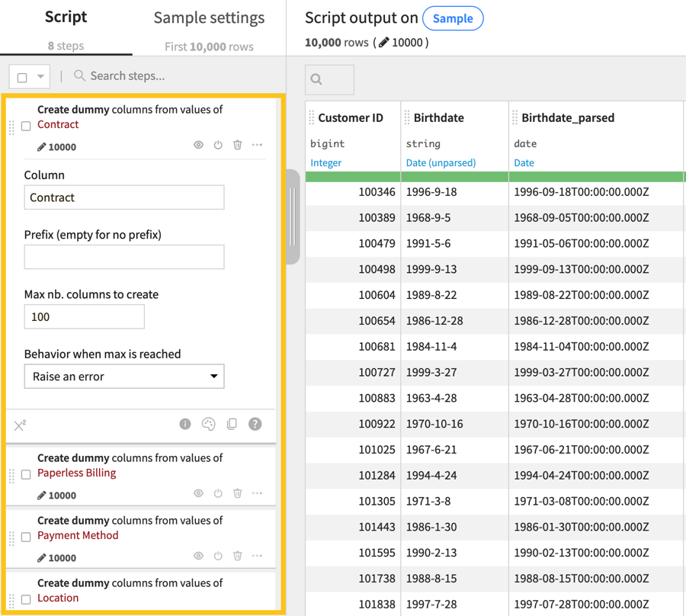686x616 pixels.
Task: Open Behavior when max is reached dropdown
Action: [124, 377]
